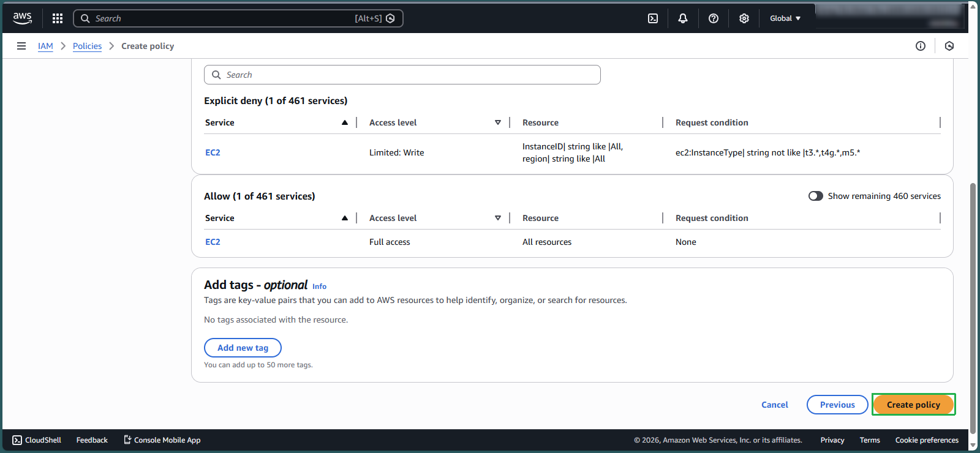Sort Explicit deny table by Service
The height and width of the screenshot is (453, 980).
[345, 122]
